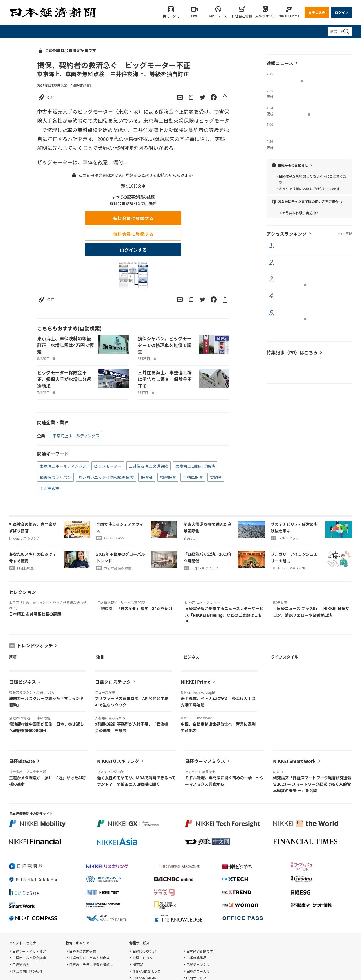The width and height of the screenshot is (361, 980).
Task: Click the search magnifier icon
Action: click(346, 31)
